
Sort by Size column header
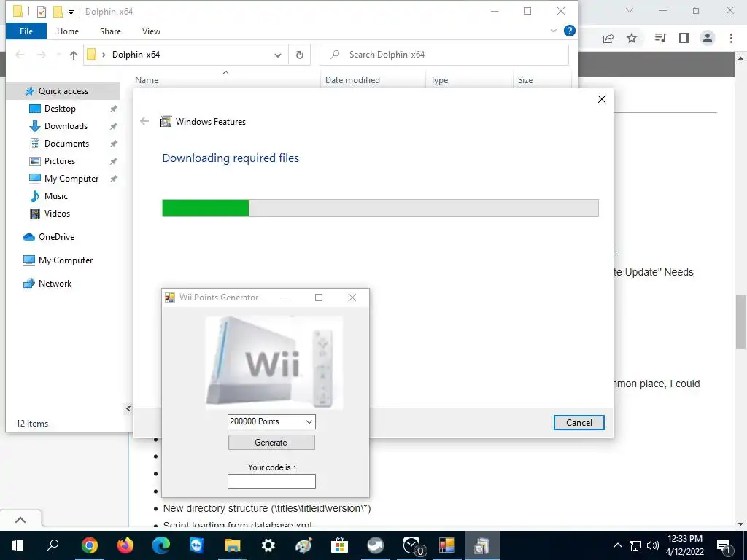(x=525, y=80)
